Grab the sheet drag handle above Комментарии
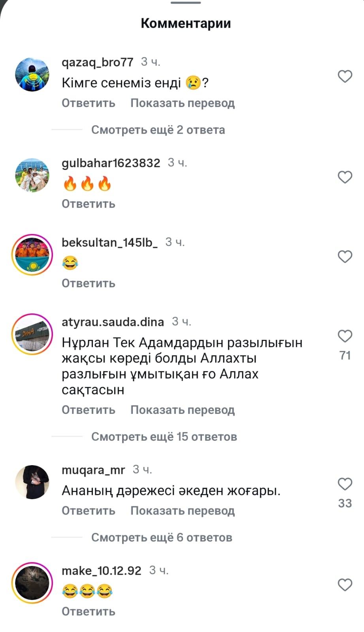Screen dimensions: 364x632 186,3
